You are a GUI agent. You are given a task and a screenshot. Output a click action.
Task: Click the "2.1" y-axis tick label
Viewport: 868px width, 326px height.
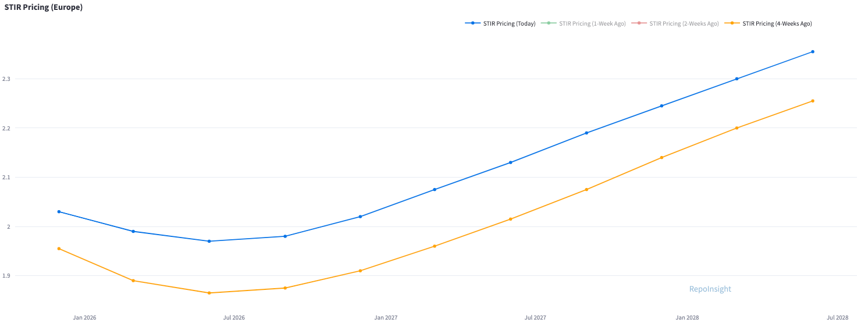click(6, 178)
